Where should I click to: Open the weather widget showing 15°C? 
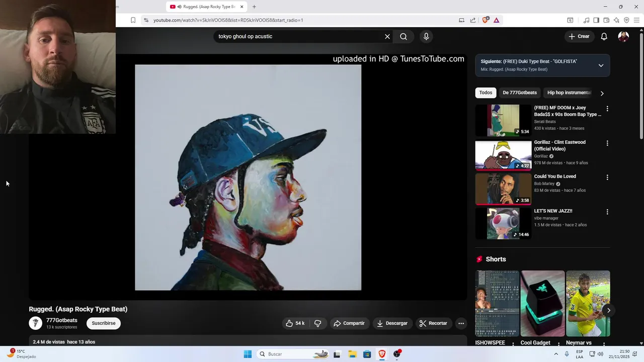[21, 354]
